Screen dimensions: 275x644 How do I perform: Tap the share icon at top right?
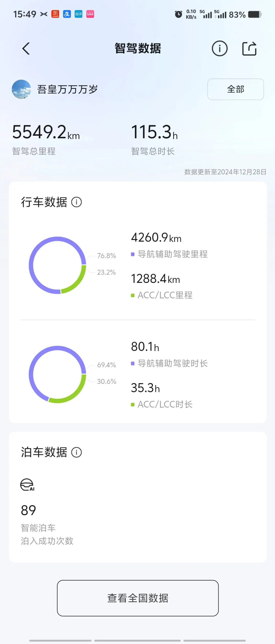249,48
